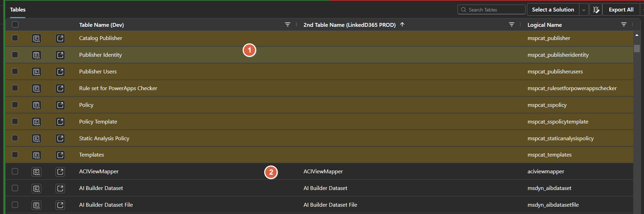Click the Export All button
Viewport: 644px width, 214px height.
621,10
